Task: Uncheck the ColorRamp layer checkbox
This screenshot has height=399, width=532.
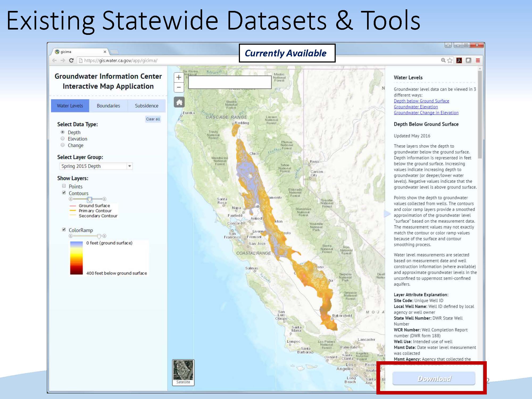Action: (64, 230)
